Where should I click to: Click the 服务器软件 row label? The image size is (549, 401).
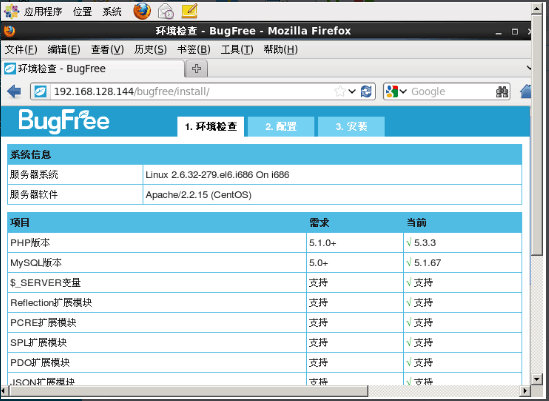[34, 194]
